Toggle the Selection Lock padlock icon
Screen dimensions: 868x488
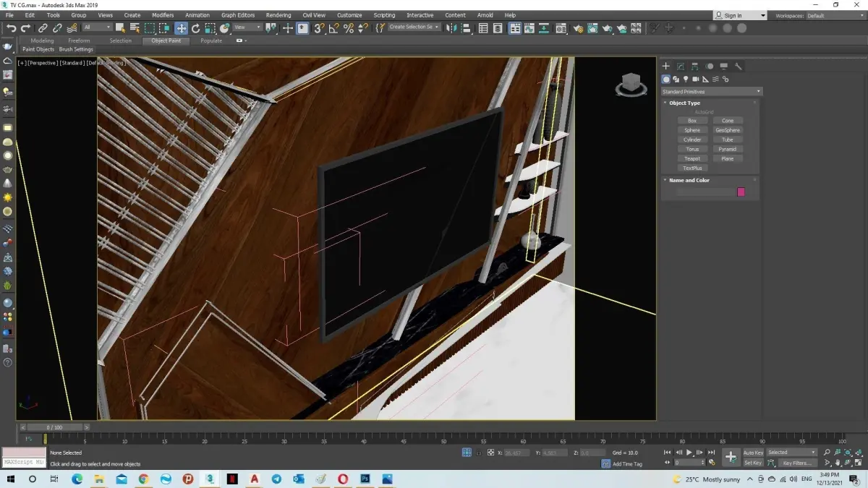(x=479, y=452)
